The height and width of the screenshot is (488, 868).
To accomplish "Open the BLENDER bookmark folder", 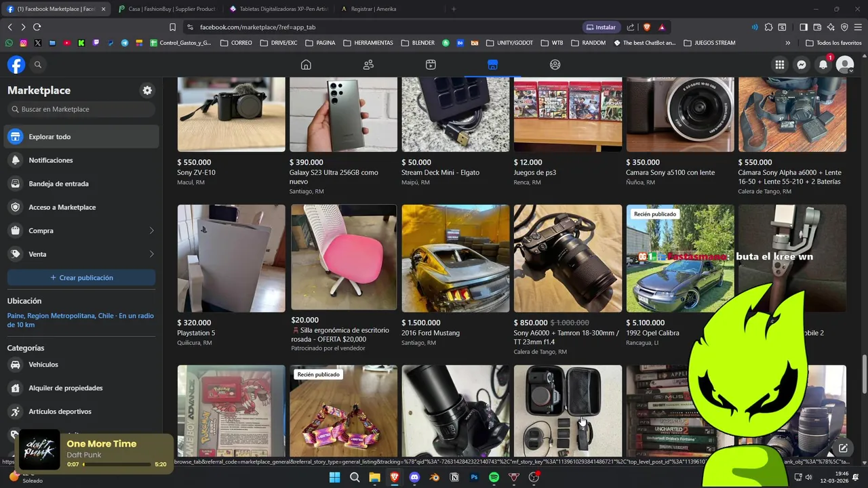I will [x=418, y=43].
